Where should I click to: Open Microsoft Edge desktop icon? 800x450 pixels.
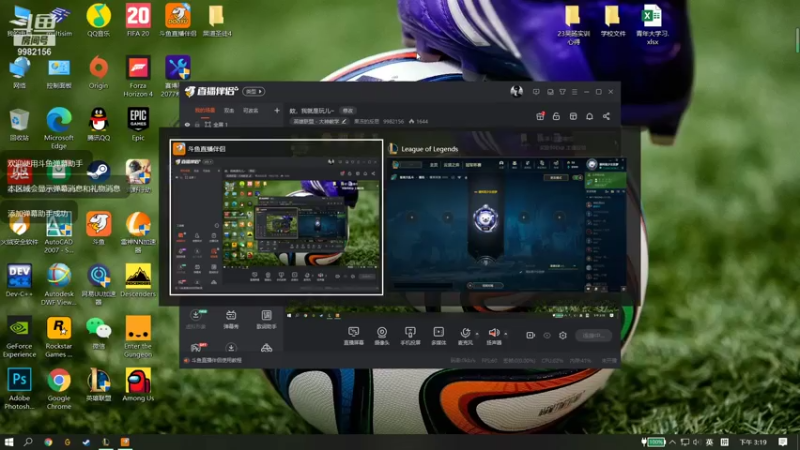pyautogui.click(x=59, y=129)
